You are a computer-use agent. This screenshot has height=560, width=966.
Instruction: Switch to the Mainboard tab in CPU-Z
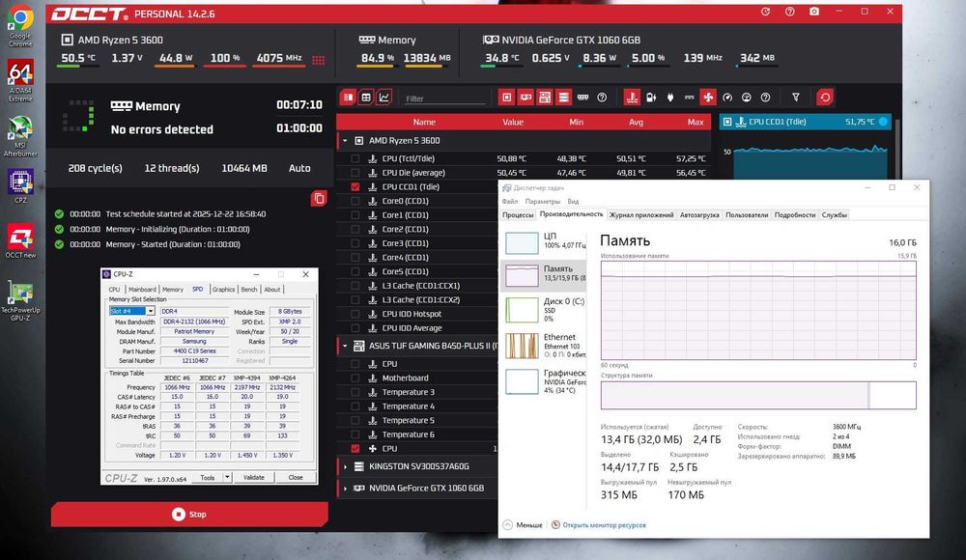coord(142,289)
